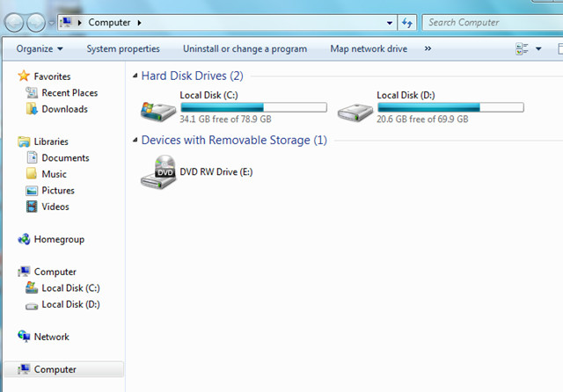Viewport: 563px width, 392px height.
Task: Click the Local Disk (C:) usage bar
Action: 254,107
